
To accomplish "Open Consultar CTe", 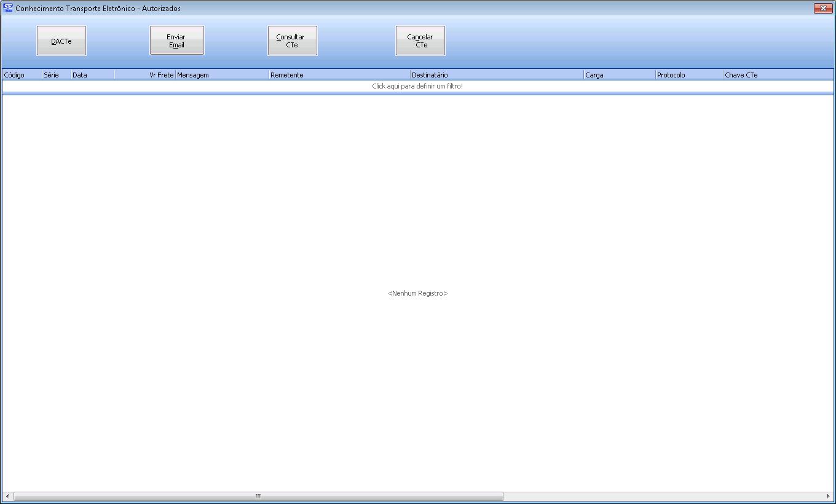I will click(293, 41).
